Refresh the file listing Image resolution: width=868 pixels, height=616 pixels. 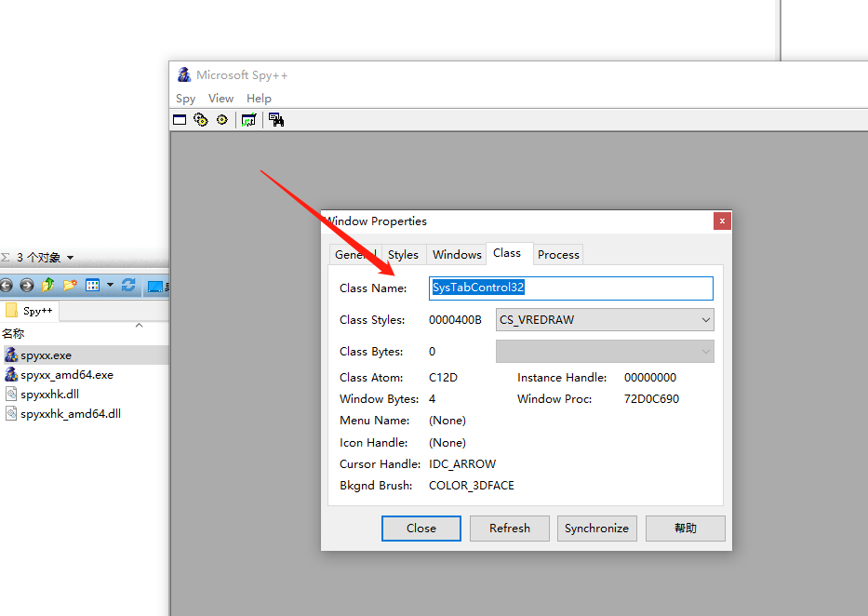click(129, 286)
